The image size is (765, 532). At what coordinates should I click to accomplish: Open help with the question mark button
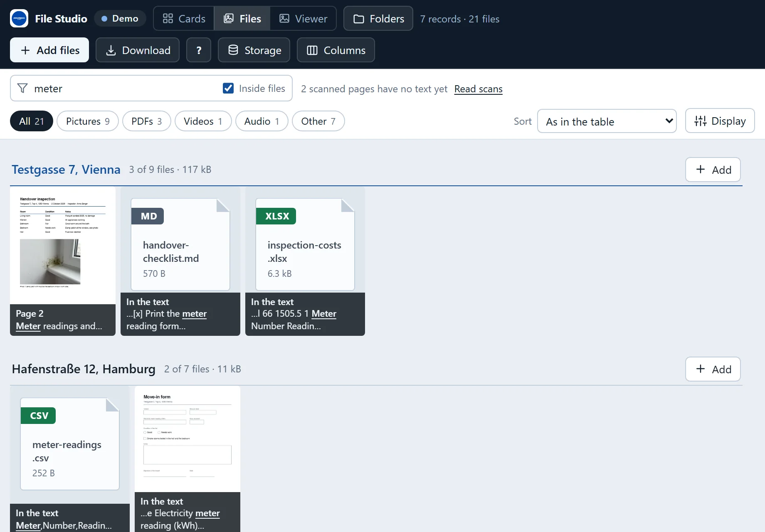point(199,50)
